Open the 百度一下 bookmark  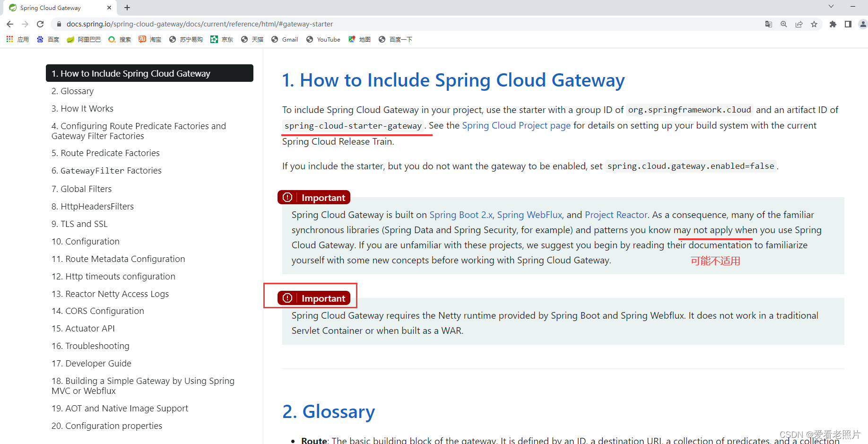pyautogui.click(x=395, y=39)
